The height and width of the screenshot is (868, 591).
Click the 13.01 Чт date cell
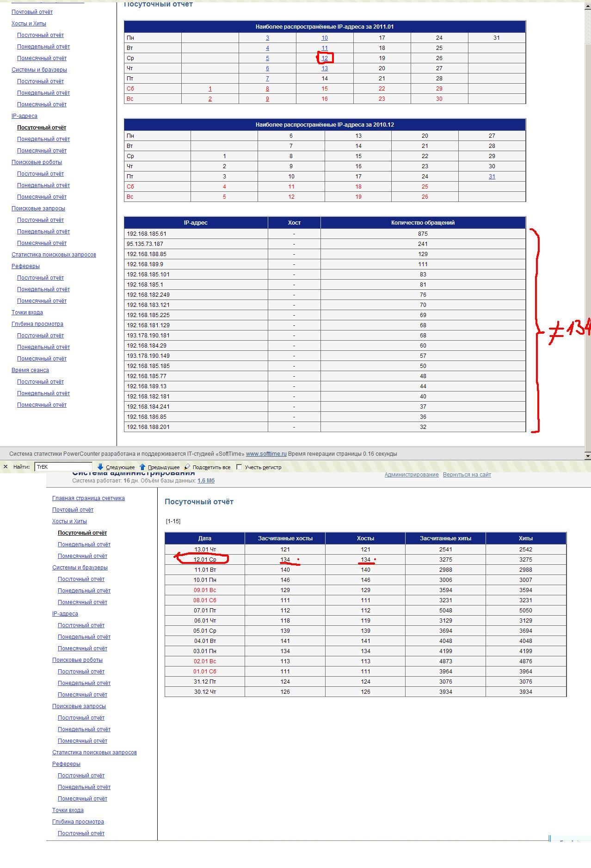(205, 550)
